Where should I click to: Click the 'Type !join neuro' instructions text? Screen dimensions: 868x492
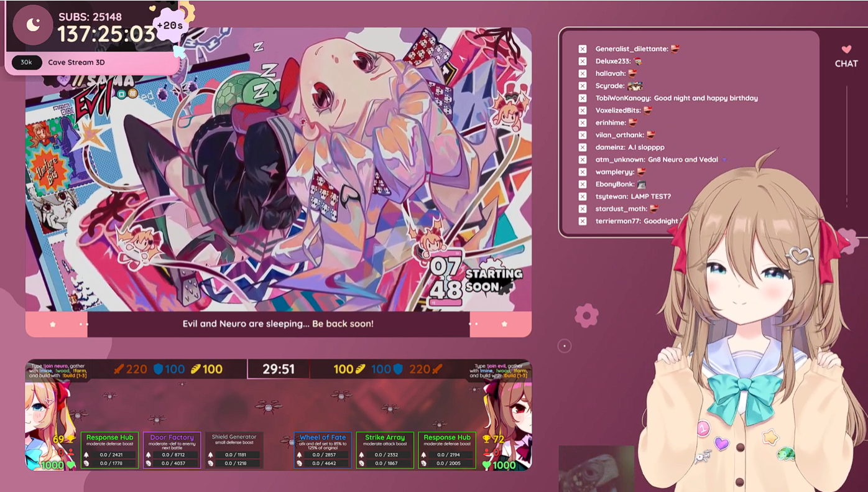tap(58, 371)
